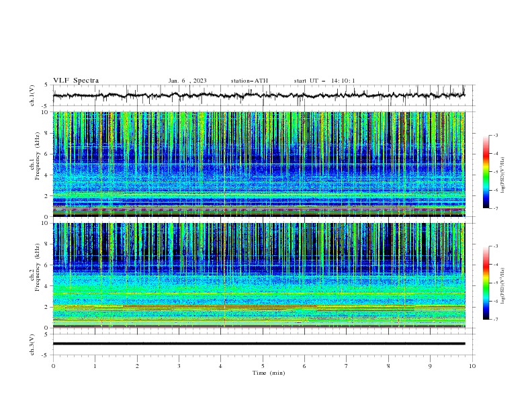
Task: Click the "ch.1(V)" waveform axis label
Action: 32,95
